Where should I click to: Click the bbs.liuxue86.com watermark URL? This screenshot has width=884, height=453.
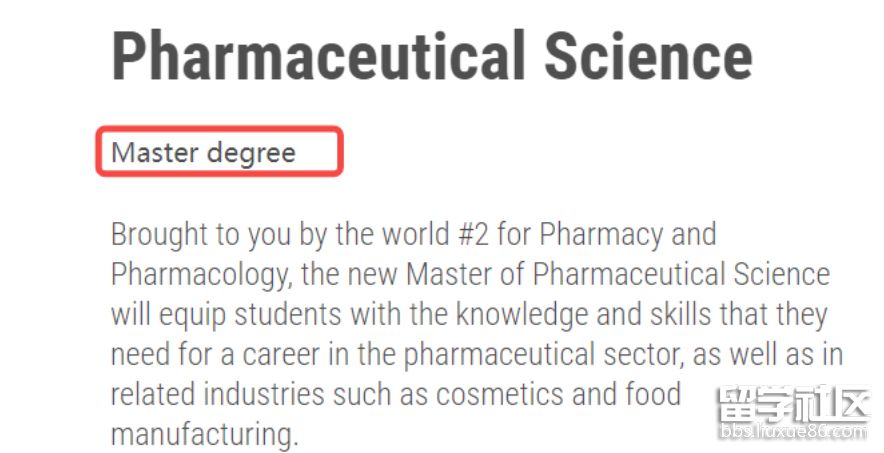click(794, 432)
